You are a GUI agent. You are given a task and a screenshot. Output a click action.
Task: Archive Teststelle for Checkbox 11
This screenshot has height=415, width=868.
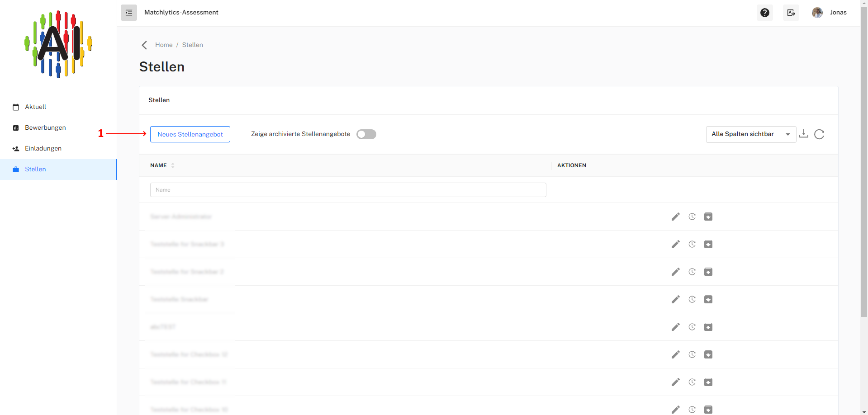click(708, 382)
